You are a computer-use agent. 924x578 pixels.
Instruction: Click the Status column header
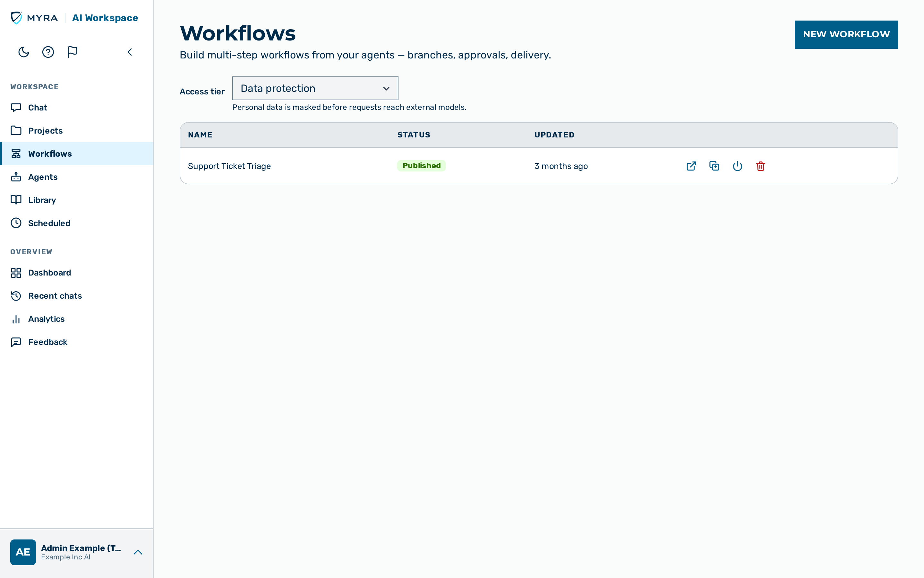[x=414, y=135]
